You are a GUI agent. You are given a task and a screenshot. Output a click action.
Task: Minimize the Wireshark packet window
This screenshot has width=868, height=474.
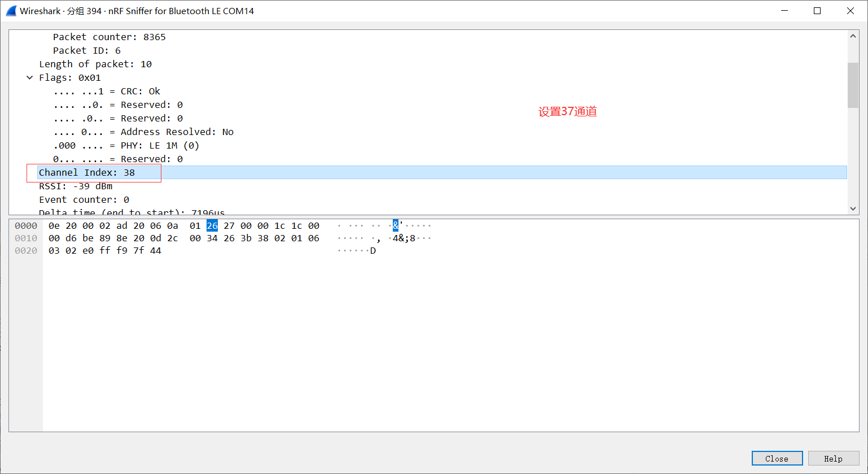784,11
